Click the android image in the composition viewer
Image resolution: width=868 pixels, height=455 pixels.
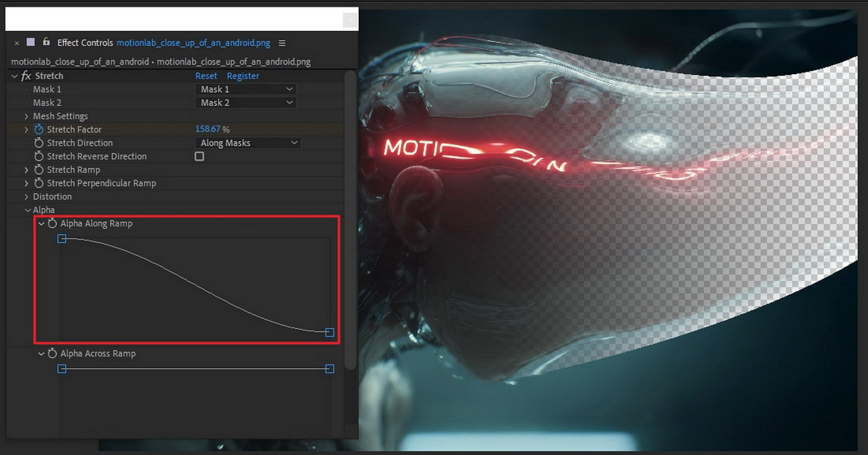[x=608, y=232]
